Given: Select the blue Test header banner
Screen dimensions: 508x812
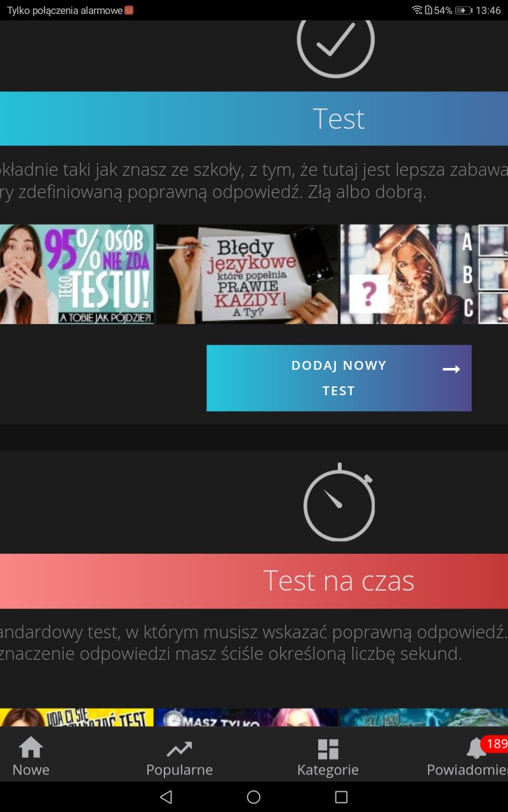Looking at the screenshot, I should pos(254,119).
